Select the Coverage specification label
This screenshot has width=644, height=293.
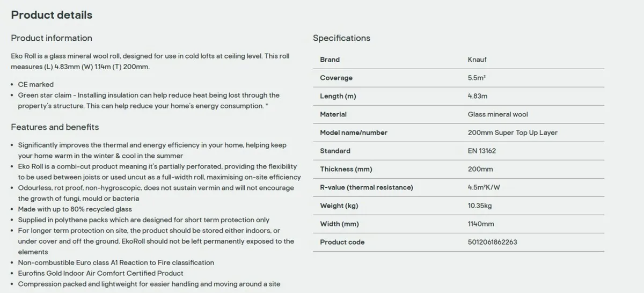coord(336,78)
